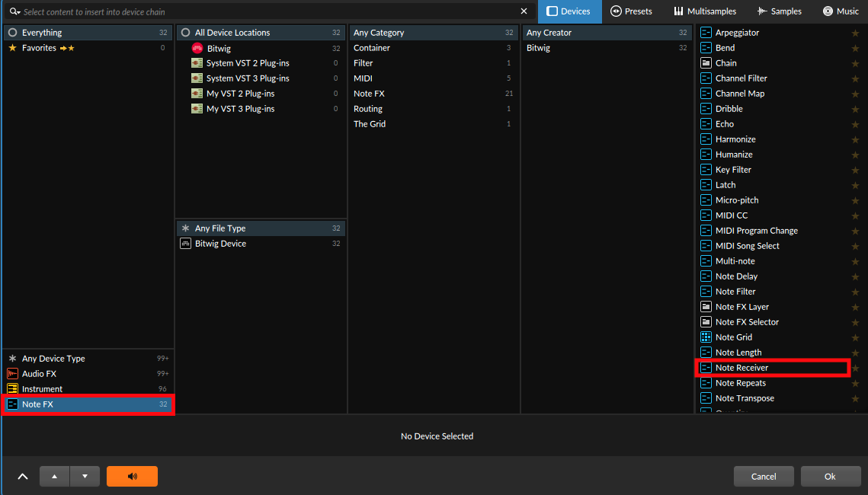Toggle favorite star for Humanize

click(855, 155)
